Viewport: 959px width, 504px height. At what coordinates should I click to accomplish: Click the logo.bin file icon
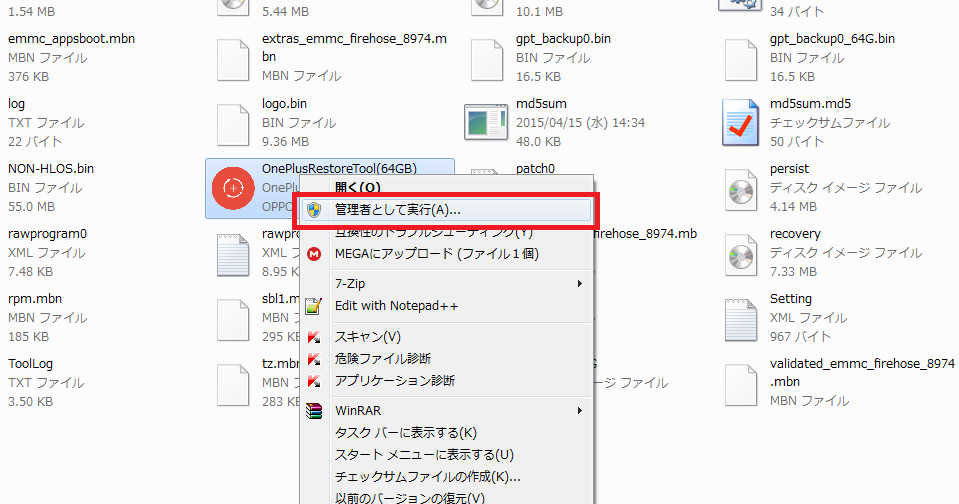coord(233,125)
